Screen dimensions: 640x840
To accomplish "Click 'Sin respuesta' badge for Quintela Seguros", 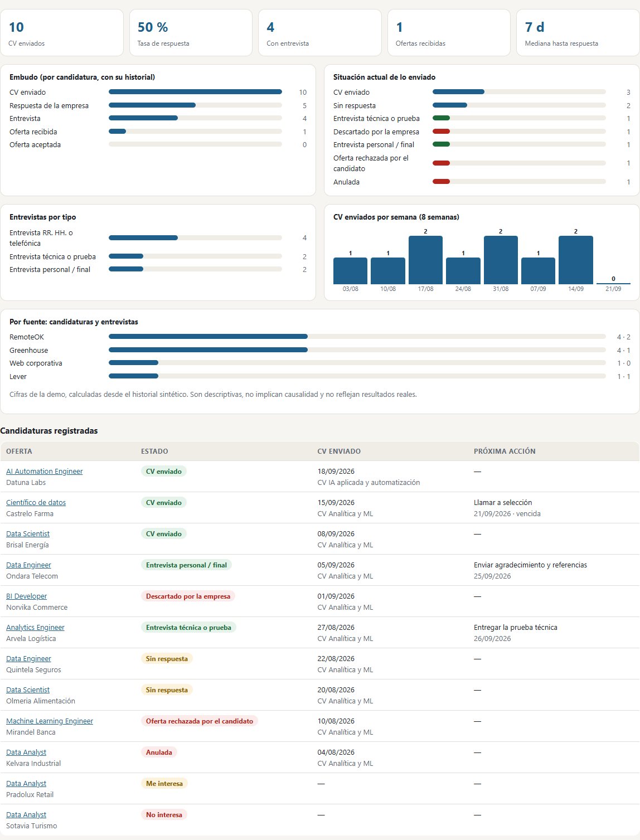I will (x=167, y=659).
